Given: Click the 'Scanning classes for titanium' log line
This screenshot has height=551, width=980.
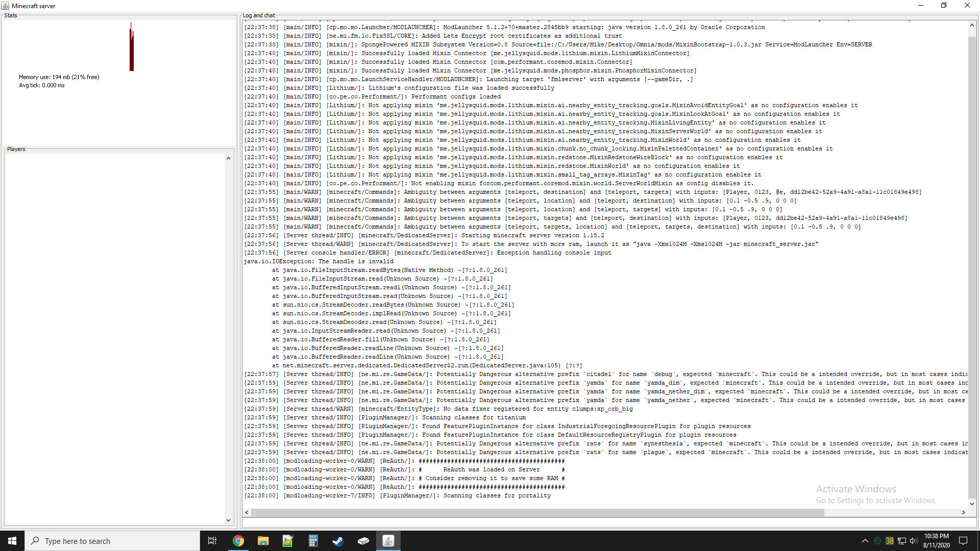Looking at the screenshot, I should (x=385, y=417).
